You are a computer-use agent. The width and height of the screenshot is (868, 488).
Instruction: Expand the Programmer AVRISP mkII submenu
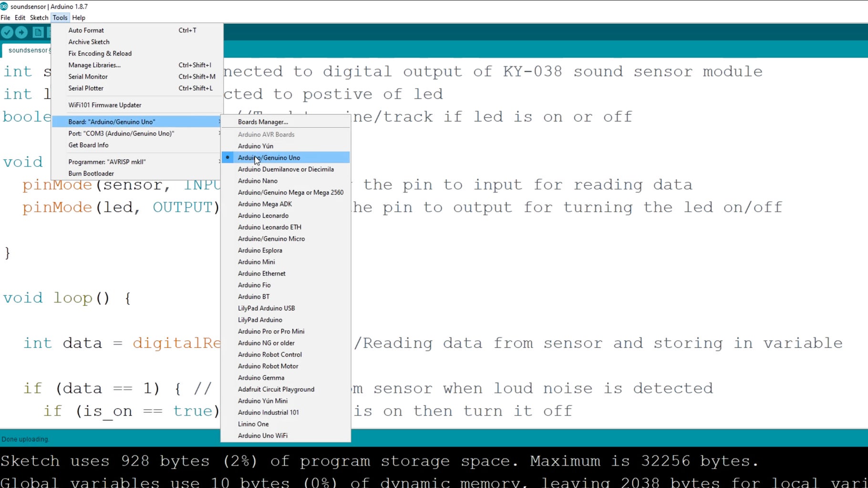[137, 162]
